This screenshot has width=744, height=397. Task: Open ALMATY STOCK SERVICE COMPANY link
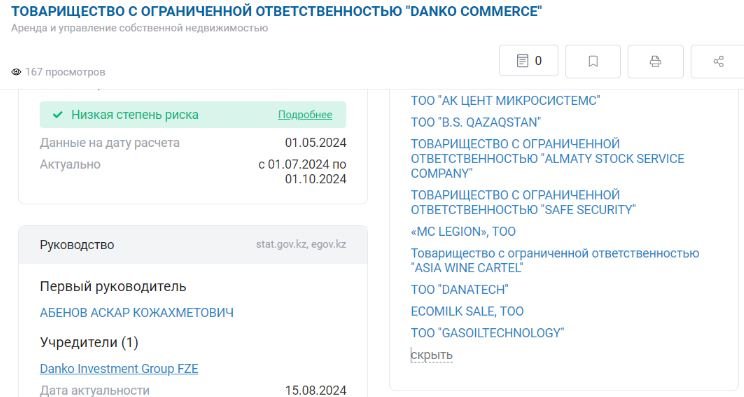548,158
